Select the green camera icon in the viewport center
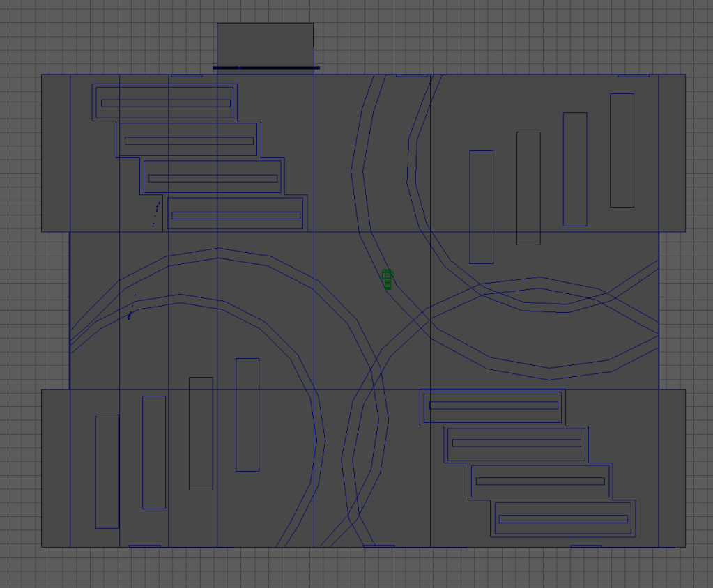713x588 pixels. (x=388, y=279)
